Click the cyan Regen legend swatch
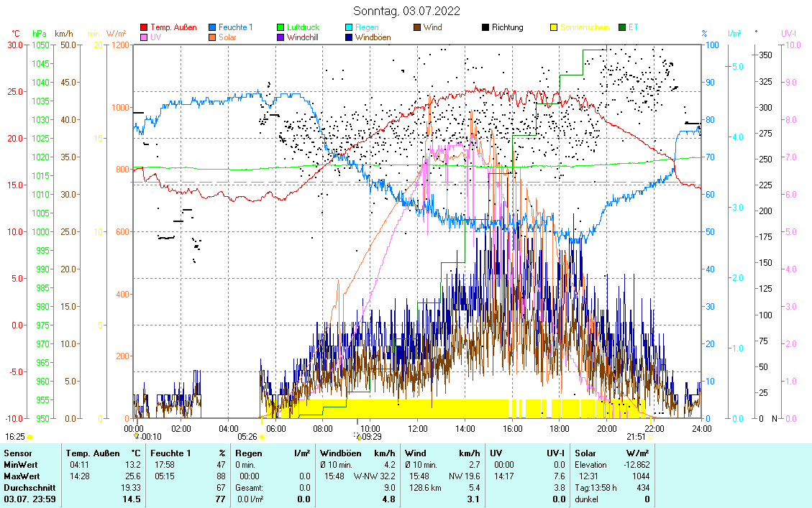 coord(349,27)
